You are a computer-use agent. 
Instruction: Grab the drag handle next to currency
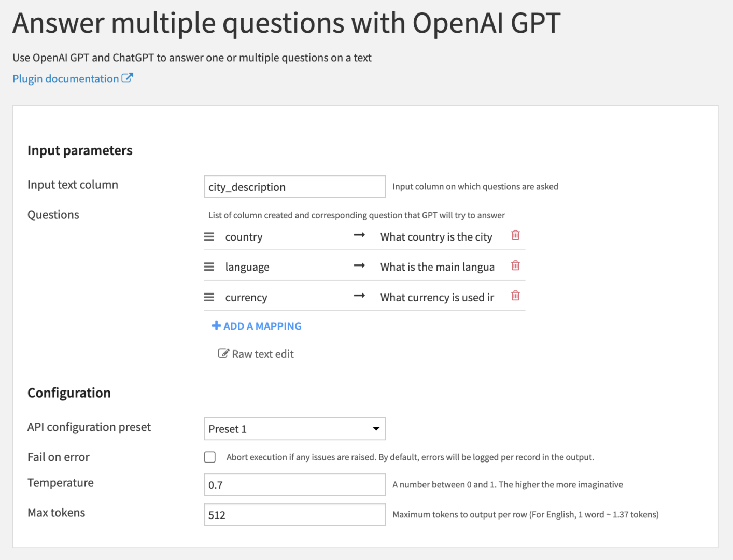point(209,297)
